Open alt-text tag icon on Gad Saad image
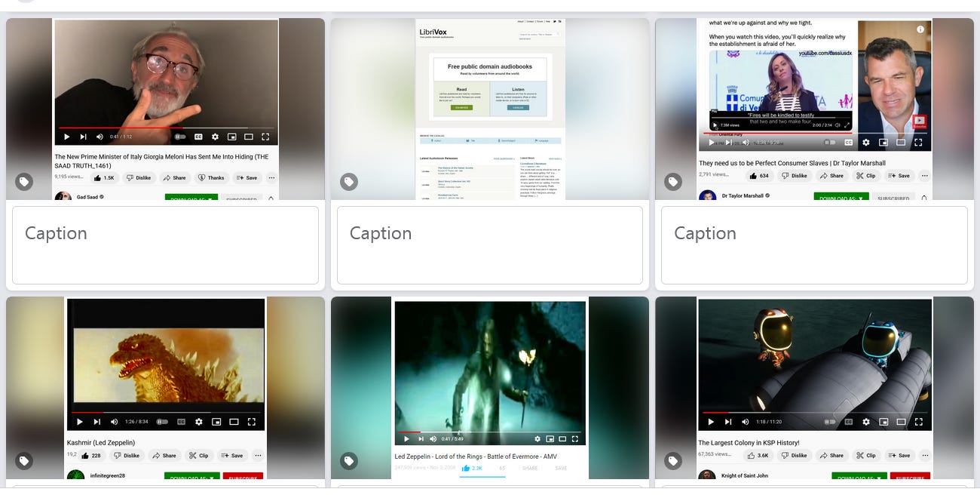Image resolution: width=980 pixels, height=495 pixels. tap(25, 182)
